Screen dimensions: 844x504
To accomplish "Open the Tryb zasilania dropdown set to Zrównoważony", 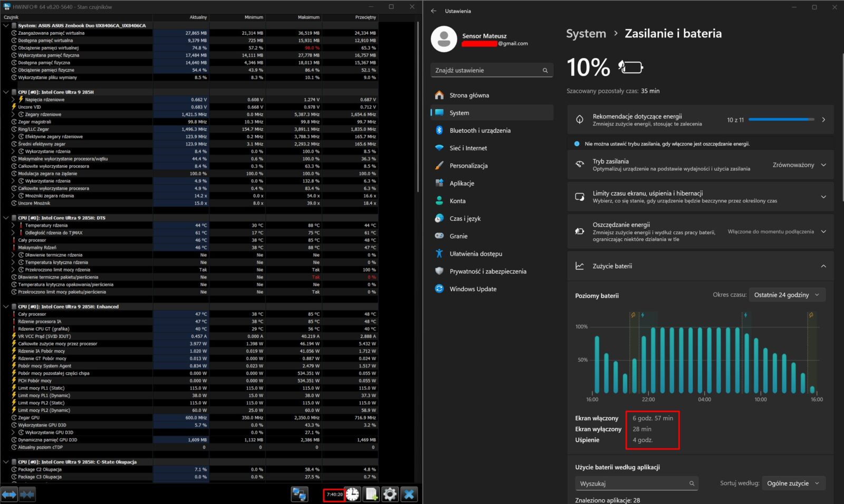I will tap(800, 165).
